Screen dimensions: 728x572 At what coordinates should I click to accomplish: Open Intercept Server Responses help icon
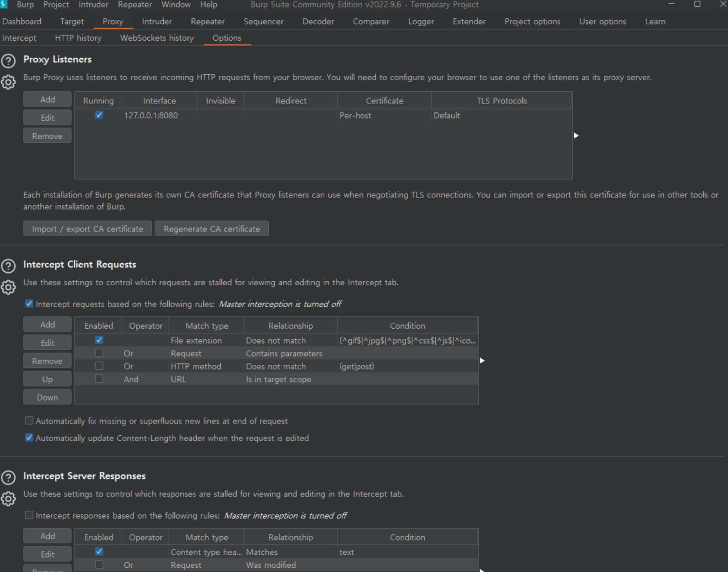8,478
